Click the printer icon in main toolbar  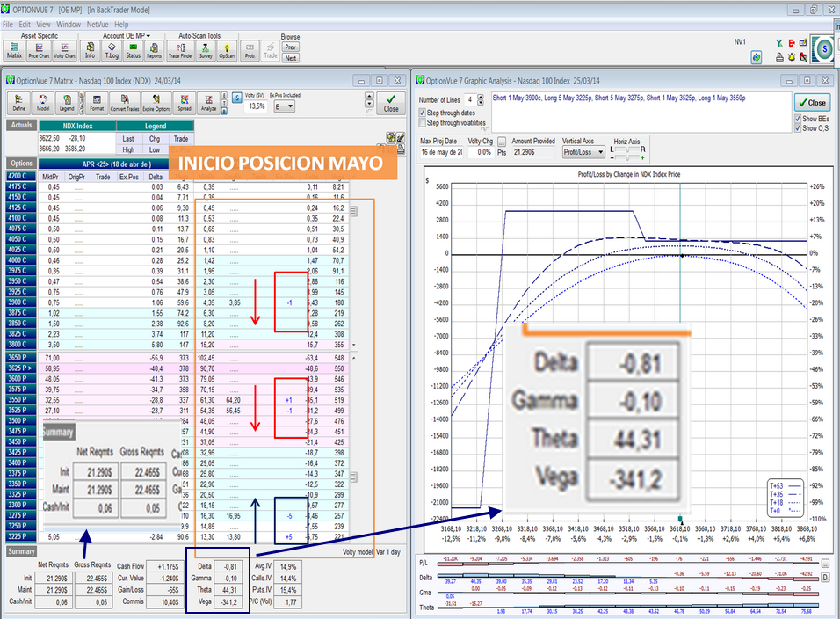[779, 57]
